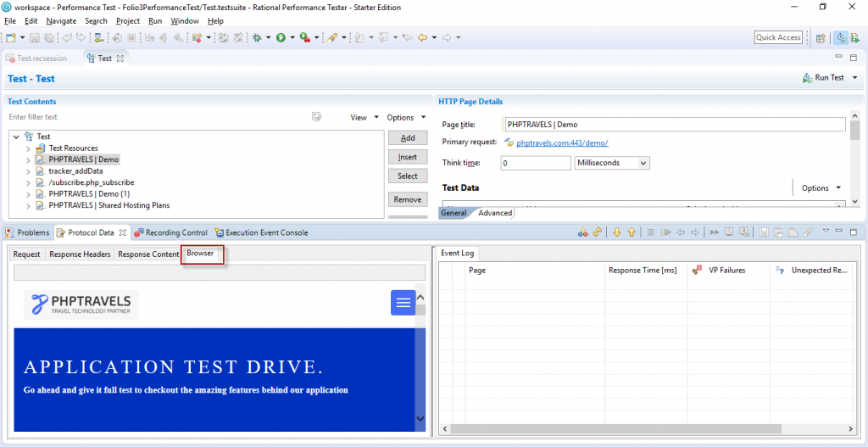The image size is (868, 447).
Task: Click the Run Test icon beside the Test title
Action: click(x=808, y=78)
